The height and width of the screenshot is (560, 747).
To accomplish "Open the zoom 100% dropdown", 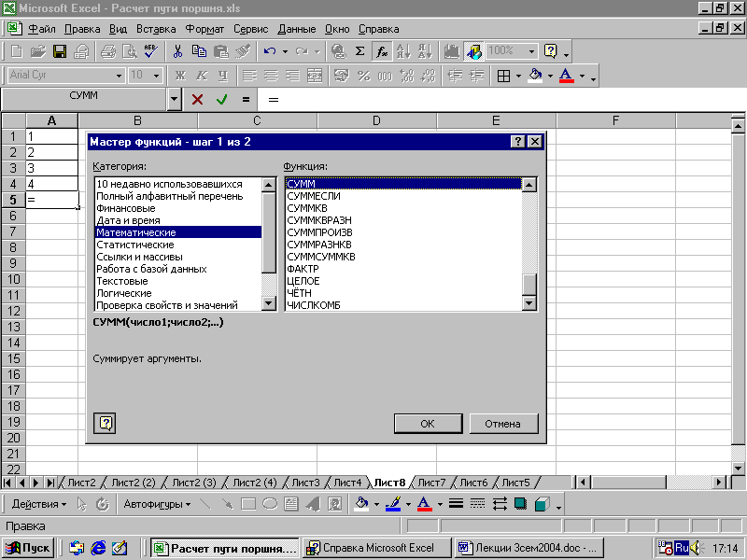I will (531, 51).
